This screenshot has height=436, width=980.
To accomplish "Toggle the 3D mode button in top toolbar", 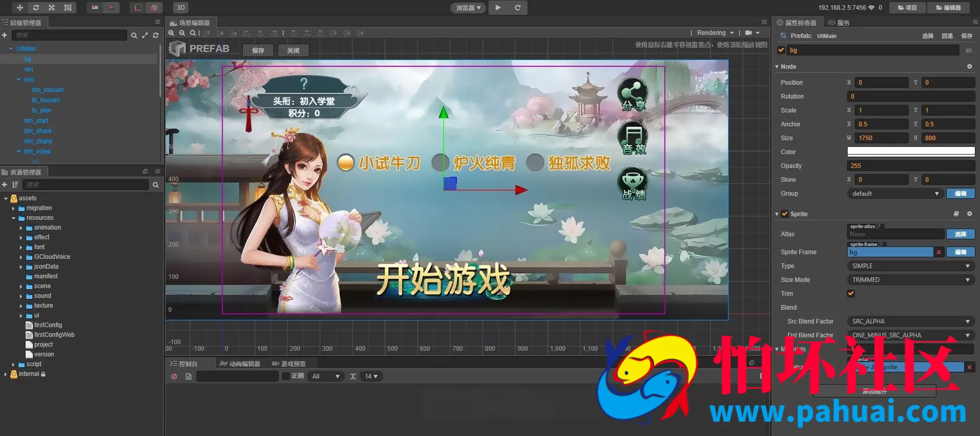I will tap(181, 8).
